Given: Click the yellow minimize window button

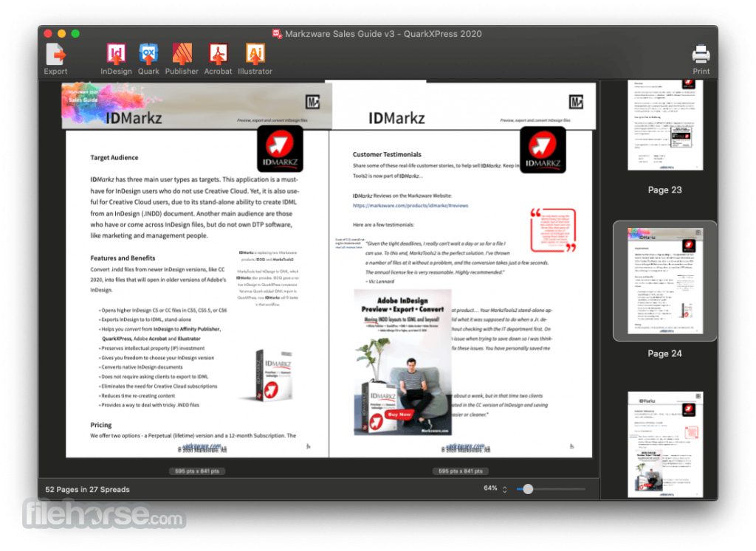Looking at the screenshot, I should coord(61,33).
